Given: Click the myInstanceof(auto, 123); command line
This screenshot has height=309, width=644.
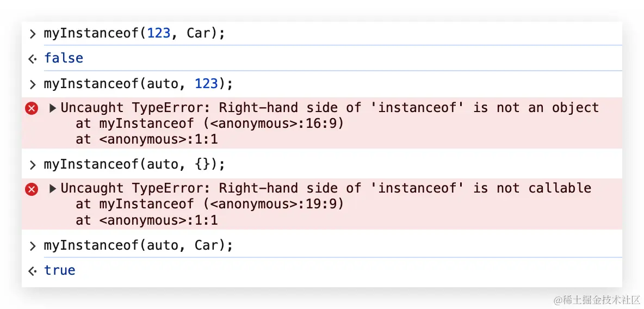Looking at the screenshot, I should [x=138, y=84].
